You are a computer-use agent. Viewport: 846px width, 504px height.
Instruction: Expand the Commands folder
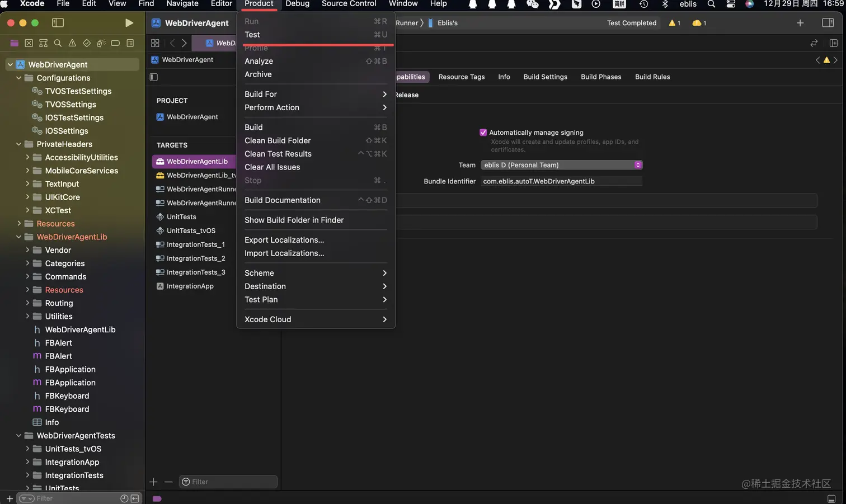click(x=27, y=276)
